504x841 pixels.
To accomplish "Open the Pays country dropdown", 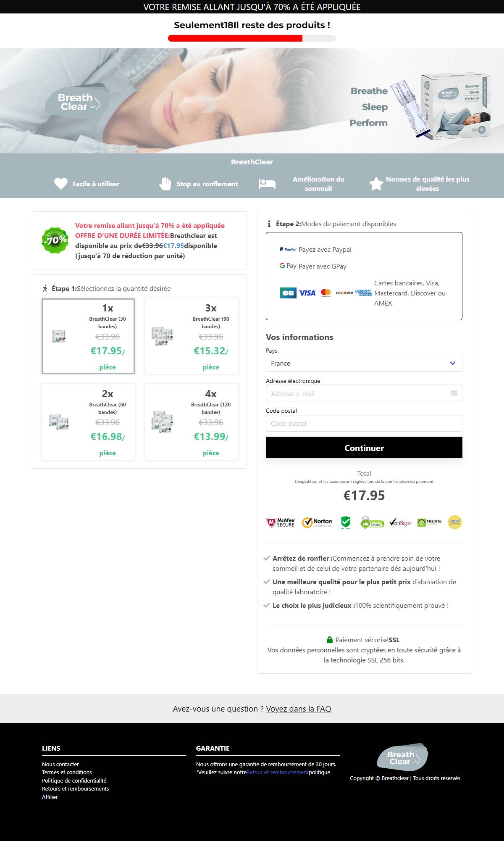I will (364, 363).
